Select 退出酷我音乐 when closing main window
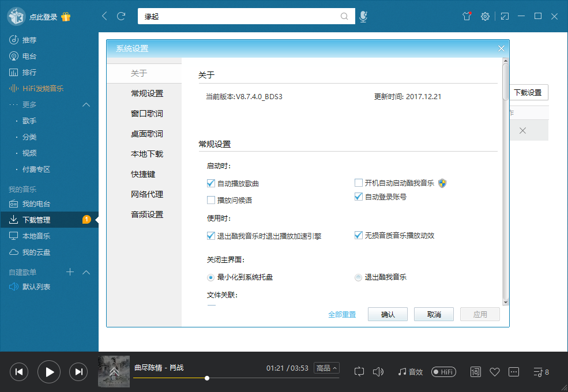This screenshot has height=392, width=568. [x=358, y=277]
